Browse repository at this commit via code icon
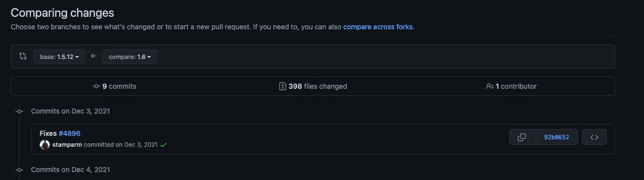The width and height of the screenshot is (644, 180). coord(594,137)
